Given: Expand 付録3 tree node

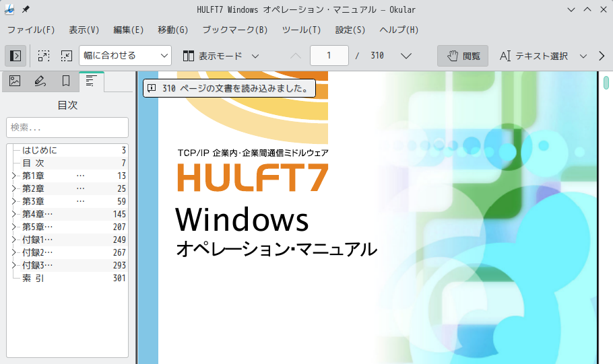Looking at the screenshot, I should point(13,265).
